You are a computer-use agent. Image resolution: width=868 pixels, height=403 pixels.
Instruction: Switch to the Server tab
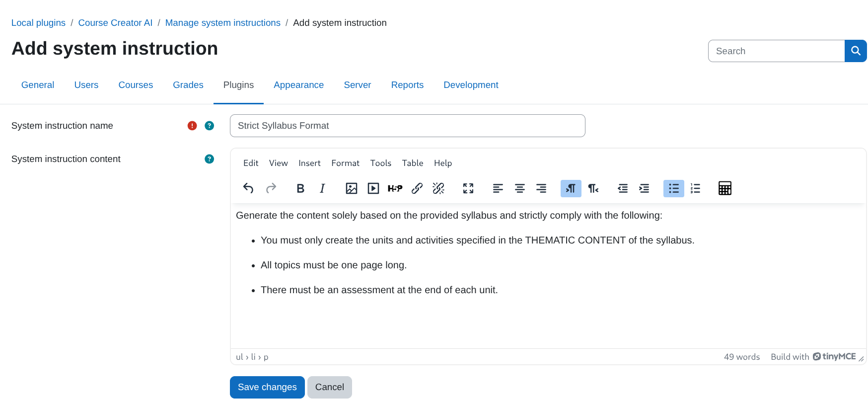click(x=358, y=85)
